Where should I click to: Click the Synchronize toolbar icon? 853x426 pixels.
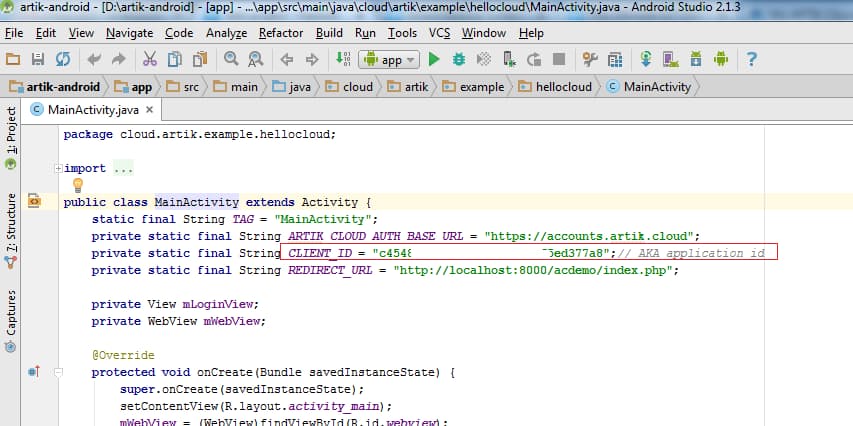63,59
